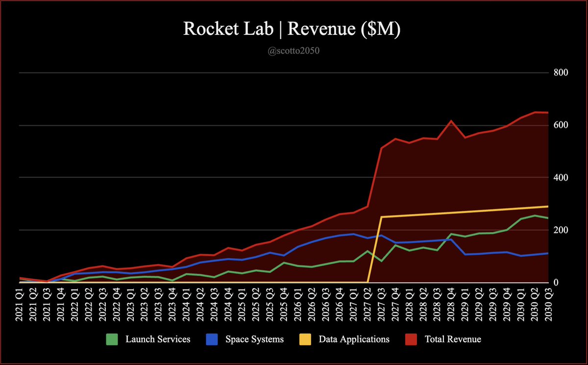Screen dimensions: 588x365
Task: Select the Space Systems legend label
Action: click(x=255, y=339)
